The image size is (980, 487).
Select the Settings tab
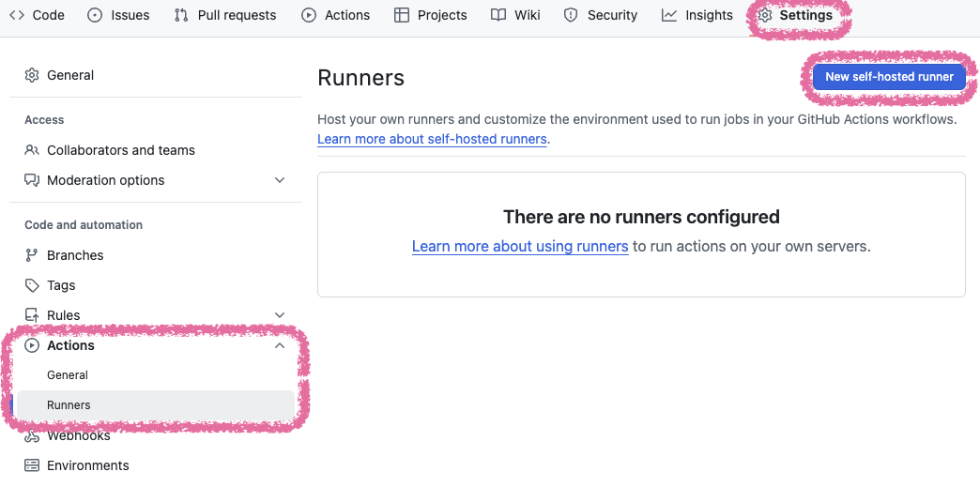(x=795, y=15)
